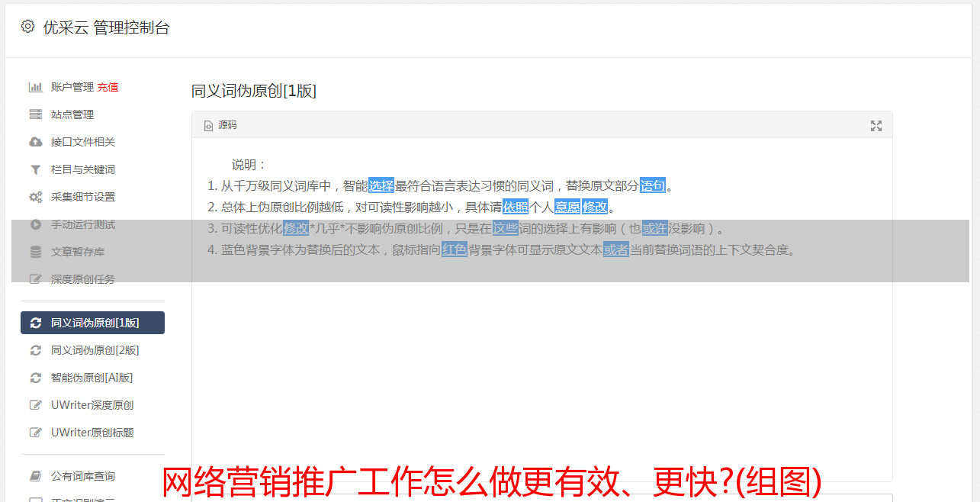
Task: Click the highlighted word 选择 in text
Action: [381, 185]
